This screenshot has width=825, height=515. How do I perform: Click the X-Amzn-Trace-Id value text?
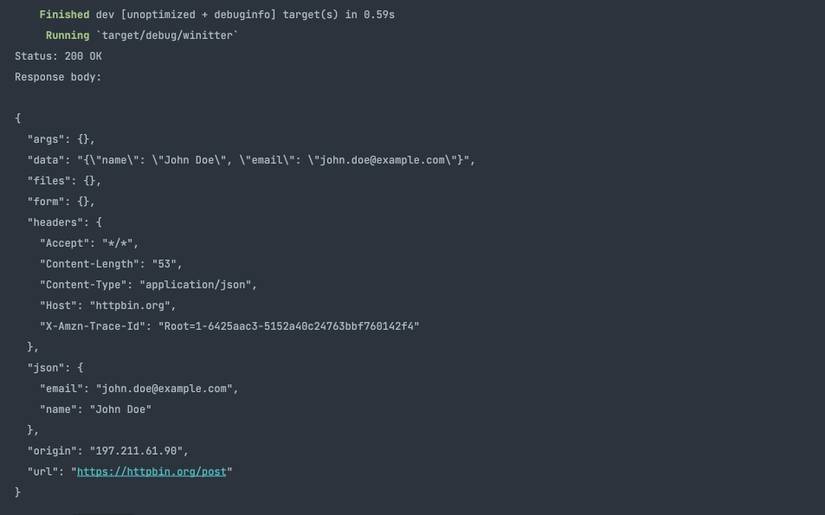click(x=289, y=326)
